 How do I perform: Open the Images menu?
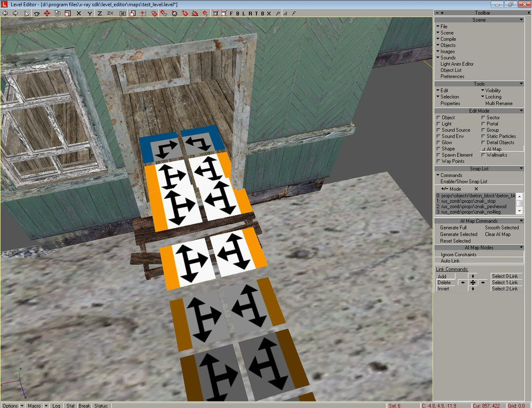pos(445,52)
